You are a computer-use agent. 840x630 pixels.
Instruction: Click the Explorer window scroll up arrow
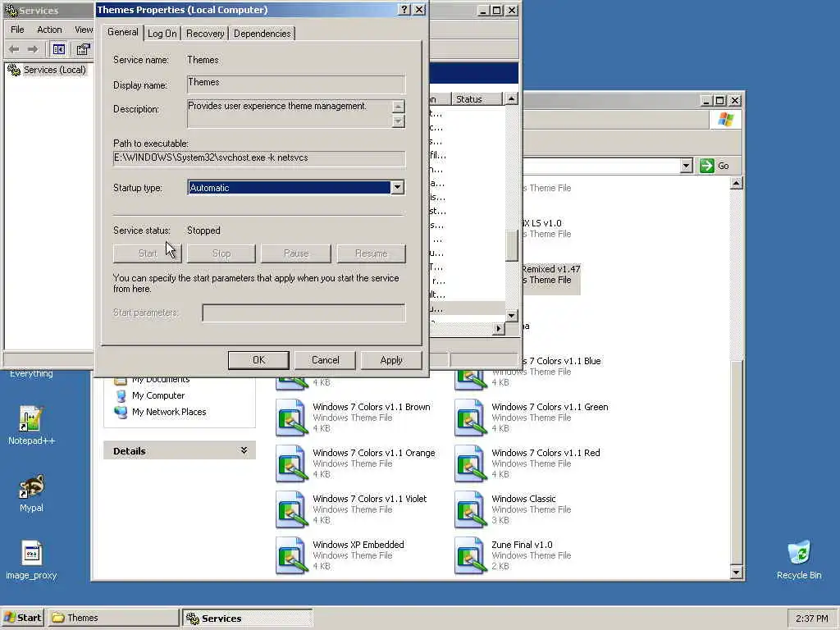click(x=737, y=183)
